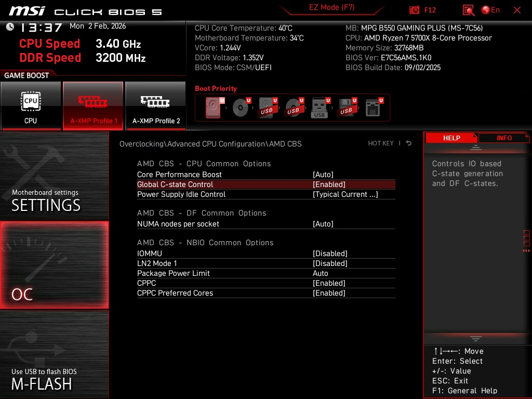The height and width of the screenshot is (399, 532).
Task: Select the optical disc boot device icon
Action: (241, 108)
